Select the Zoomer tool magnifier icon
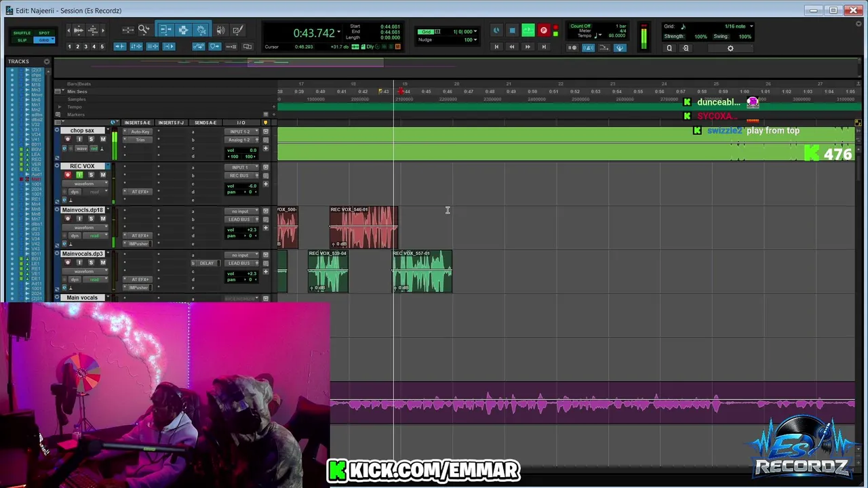868x488 pixels. (143, 30)
